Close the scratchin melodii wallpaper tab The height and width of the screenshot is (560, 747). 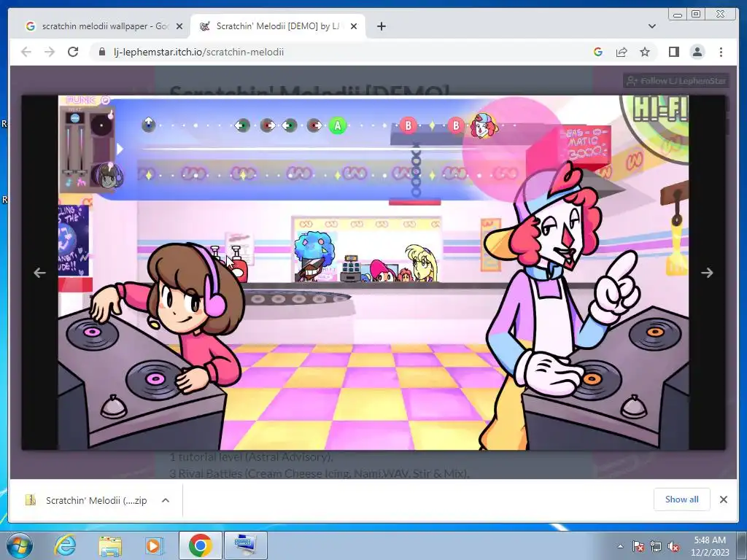coord(179,26)
